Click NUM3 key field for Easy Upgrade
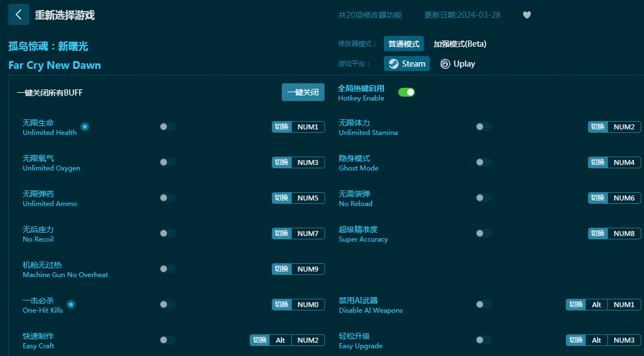This screenshot has height=356, width=644. point(624,340)
